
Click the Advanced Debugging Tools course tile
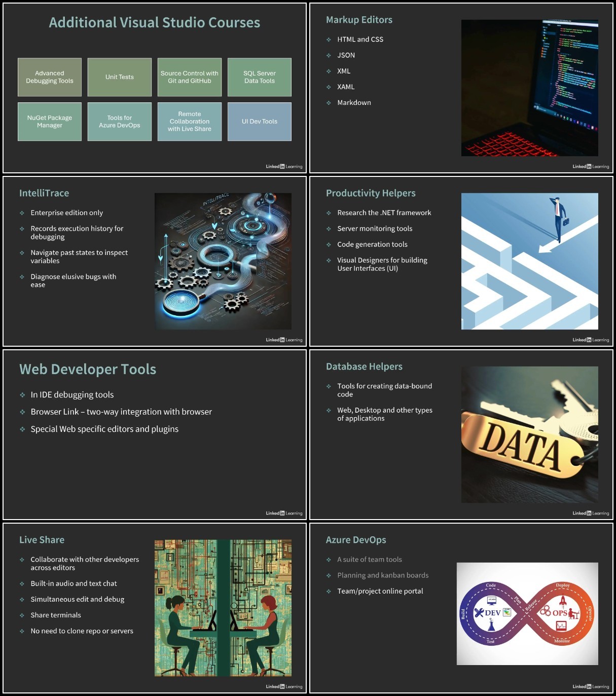[50, 77]
